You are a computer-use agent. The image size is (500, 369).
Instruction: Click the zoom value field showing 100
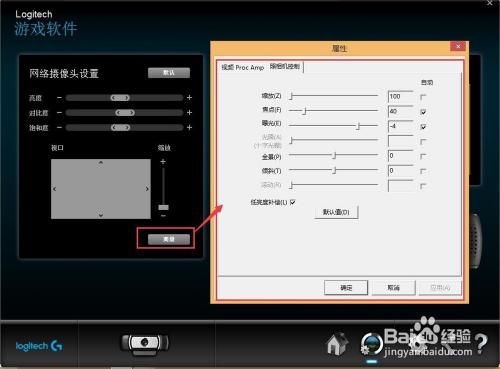coord(401,96)
